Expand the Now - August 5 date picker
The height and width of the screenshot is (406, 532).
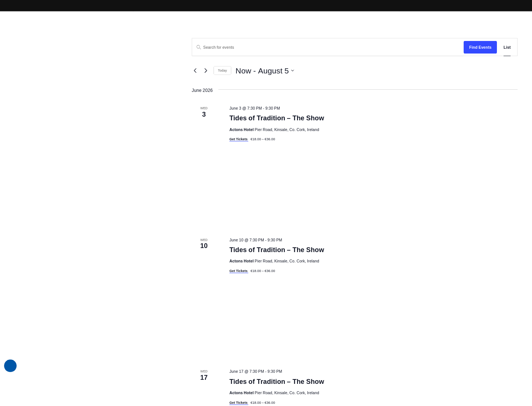coord(265,71)
